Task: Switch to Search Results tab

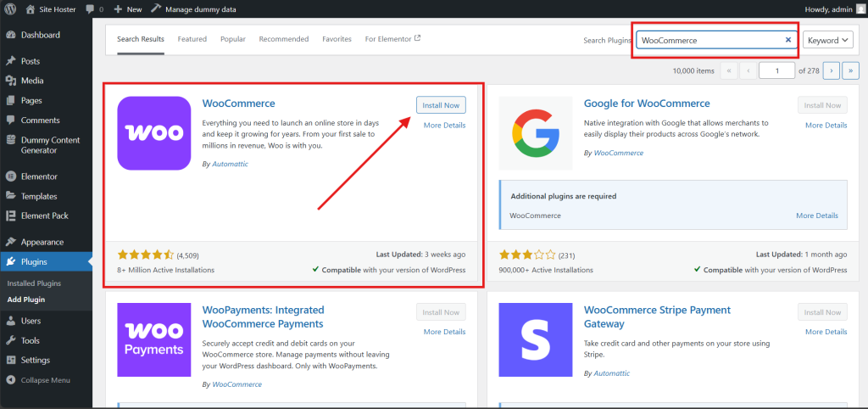Action: tap(141, 39)
